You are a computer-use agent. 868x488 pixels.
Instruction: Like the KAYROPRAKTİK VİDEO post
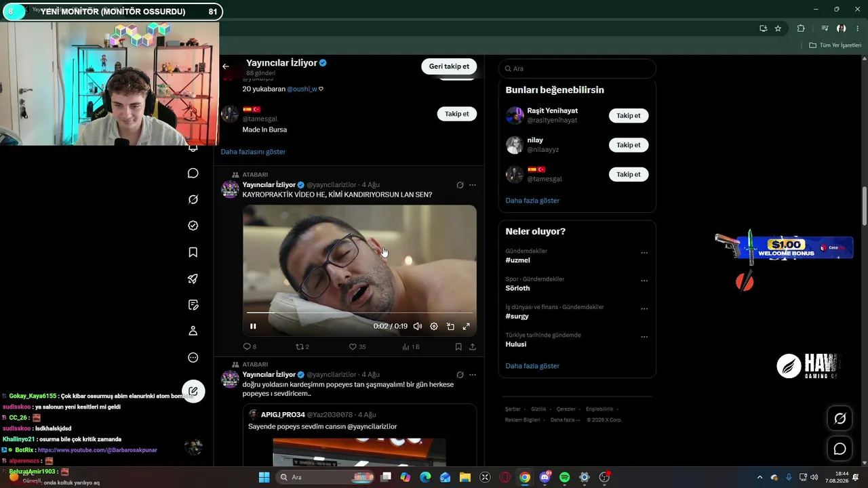357,346
